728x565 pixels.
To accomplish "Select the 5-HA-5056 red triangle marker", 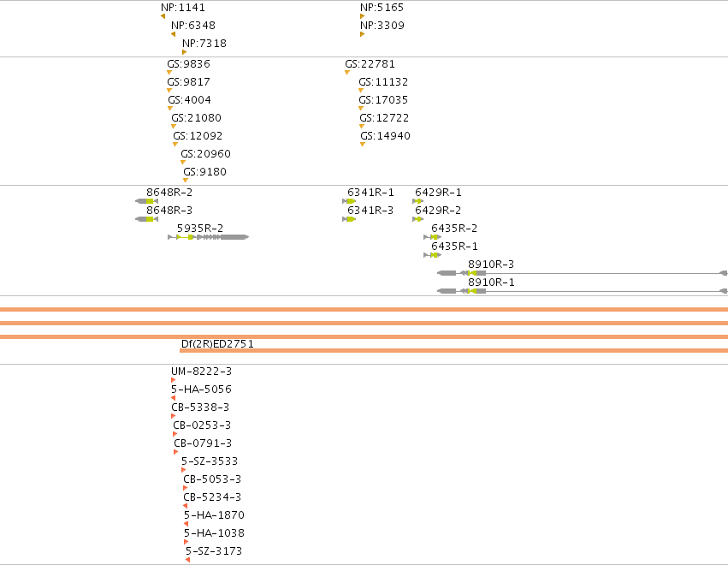I will click(x=173, y=398).
